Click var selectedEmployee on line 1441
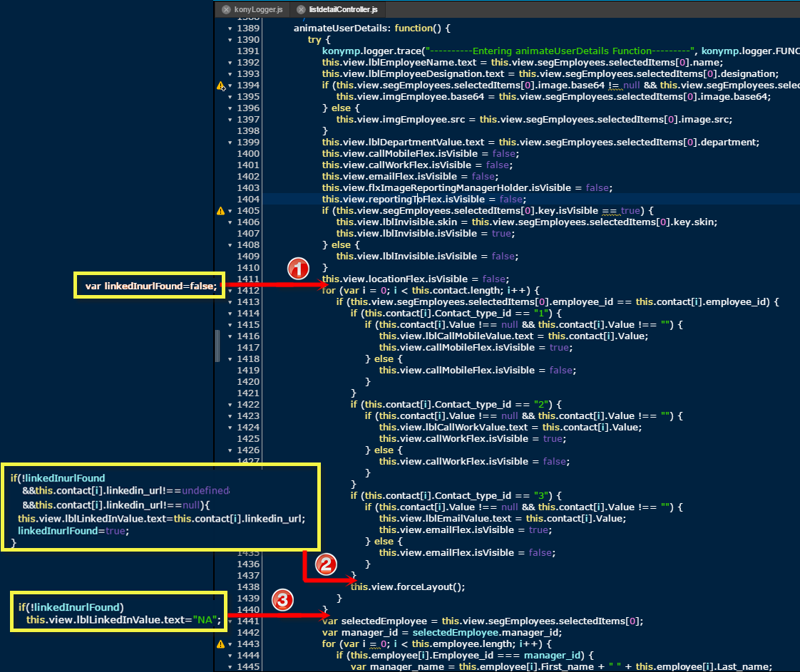Image resolution: width=800 pixels, height=672 pixels. tap(374, 621)
